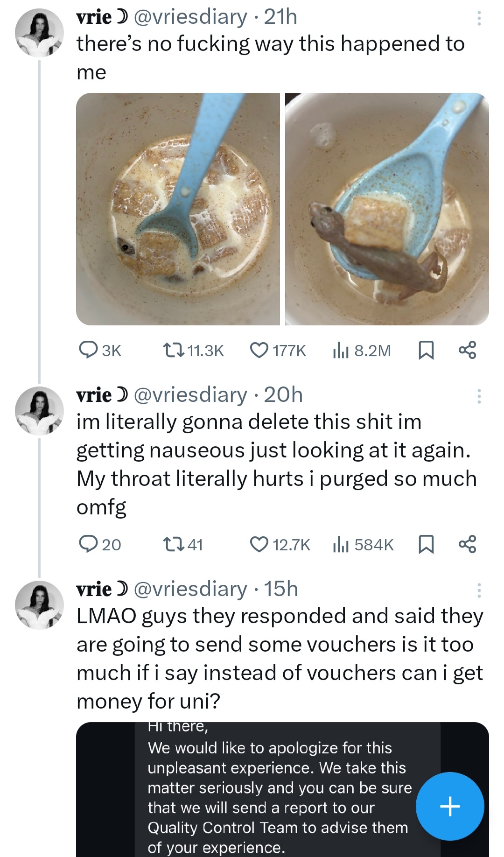Reply to the first tweet with 3K comments
This screenshot has width=504, height=857.
pyautogui.click(x=88, y=350)
